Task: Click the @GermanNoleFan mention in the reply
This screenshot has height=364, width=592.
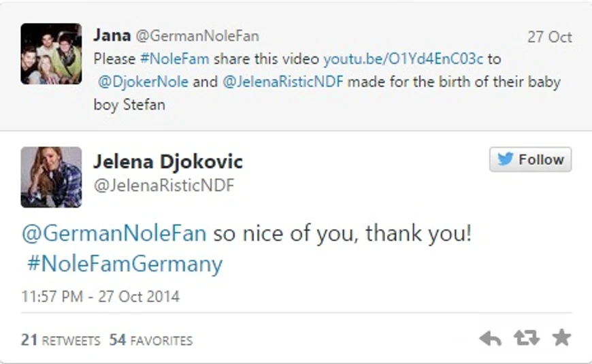Action: pos(114,233)
